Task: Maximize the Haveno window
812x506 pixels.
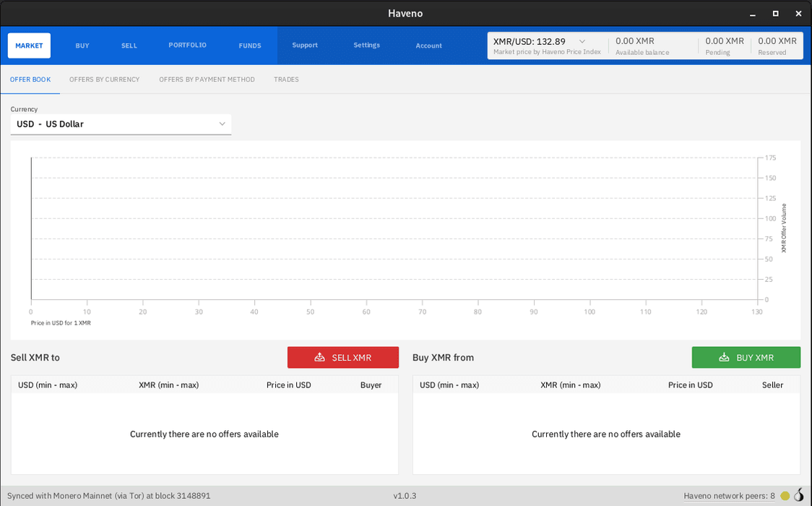Action: (x=775, y=14)
